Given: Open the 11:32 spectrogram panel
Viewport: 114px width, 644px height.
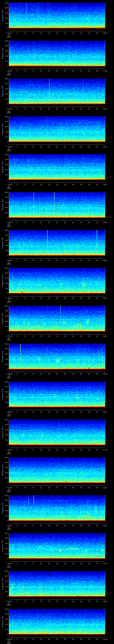Looking at the screenshot, I should [57, 129].
